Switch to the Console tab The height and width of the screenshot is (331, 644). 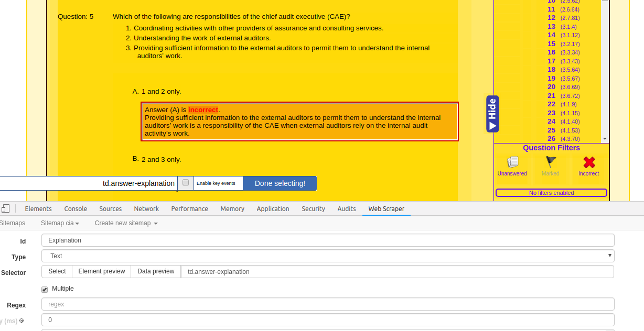tap(76, 208)
